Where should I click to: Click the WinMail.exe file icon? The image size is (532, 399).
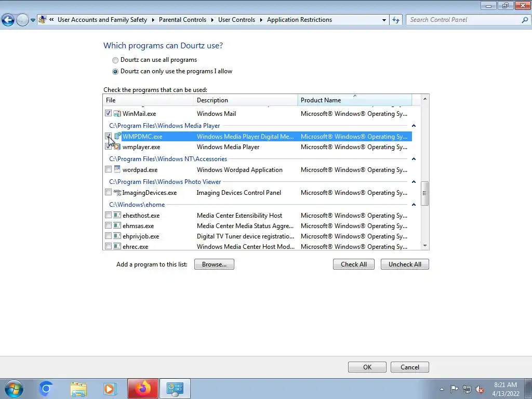click(117, 114)
